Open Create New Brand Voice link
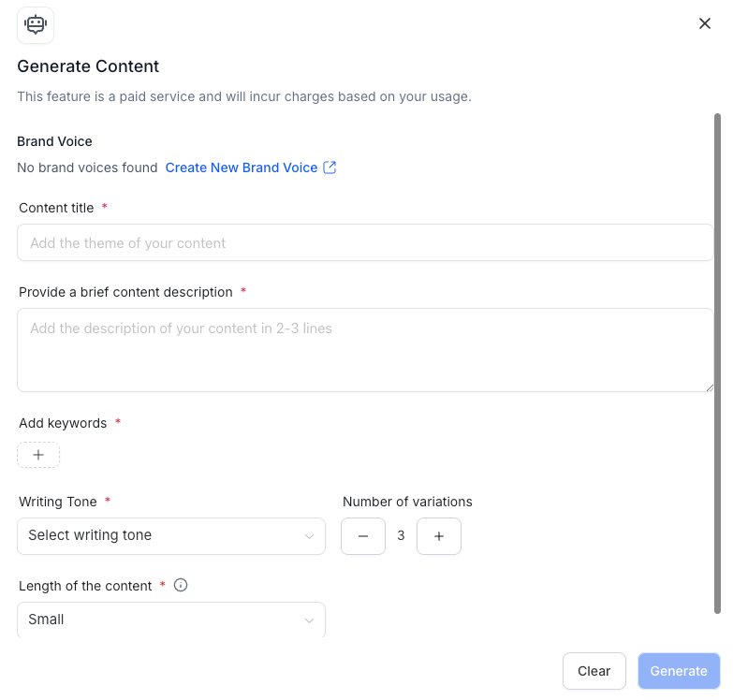733x700 pixels. [242, 168]
